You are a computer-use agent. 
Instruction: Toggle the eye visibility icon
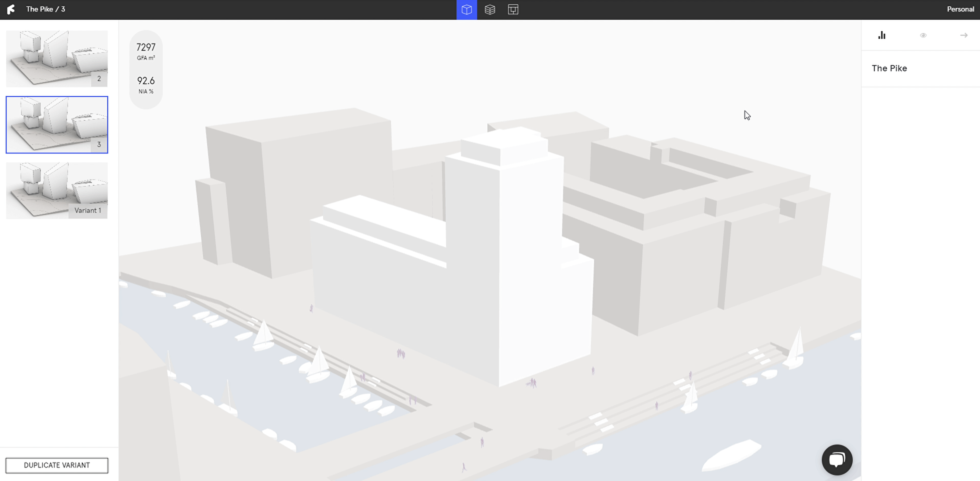[923, 35]
